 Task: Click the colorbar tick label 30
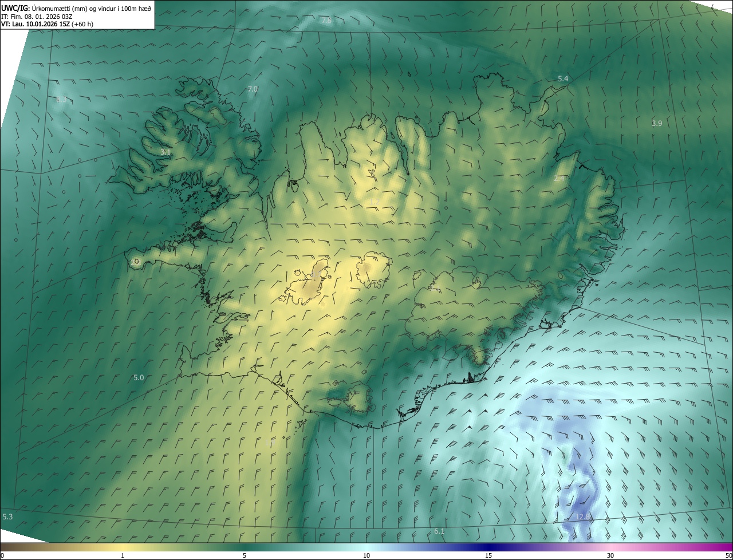click(610, 555)
